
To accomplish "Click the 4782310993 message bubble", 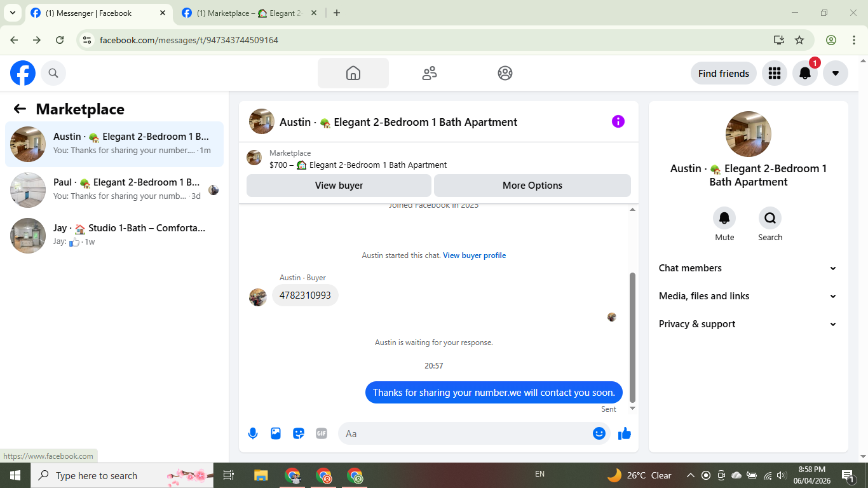I will point(305,295).
